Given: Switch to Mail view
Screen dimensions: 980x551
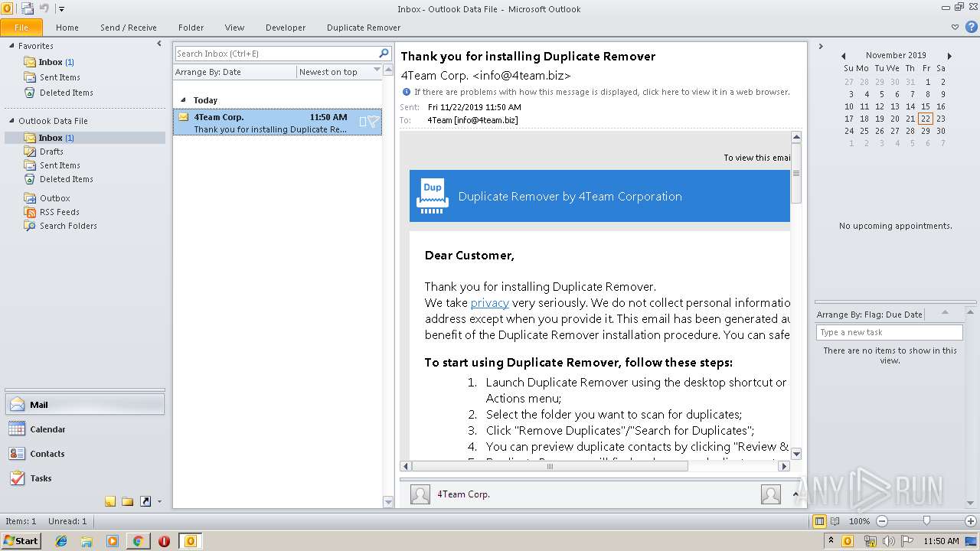Looking at the screenshot, I should pos(84,405).
